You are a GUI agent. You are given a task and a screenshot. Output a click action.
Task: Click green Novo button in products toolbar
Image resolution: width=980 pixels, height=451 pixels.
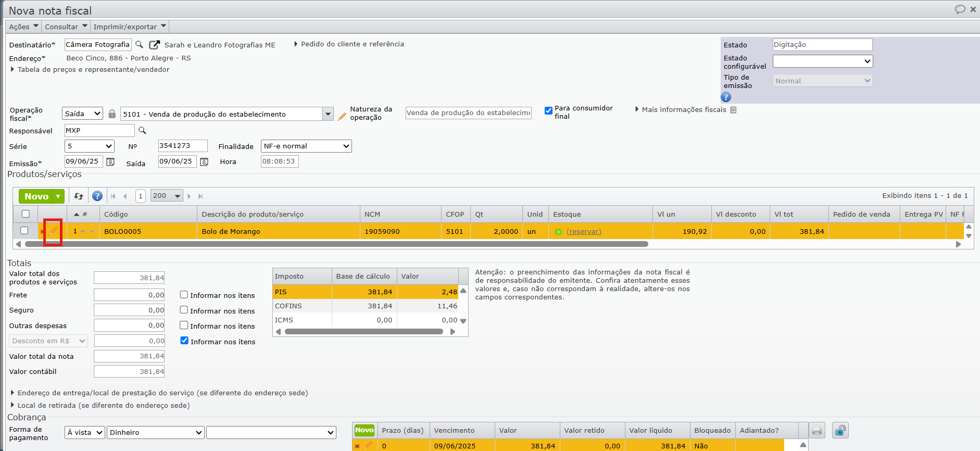(36, 196)
